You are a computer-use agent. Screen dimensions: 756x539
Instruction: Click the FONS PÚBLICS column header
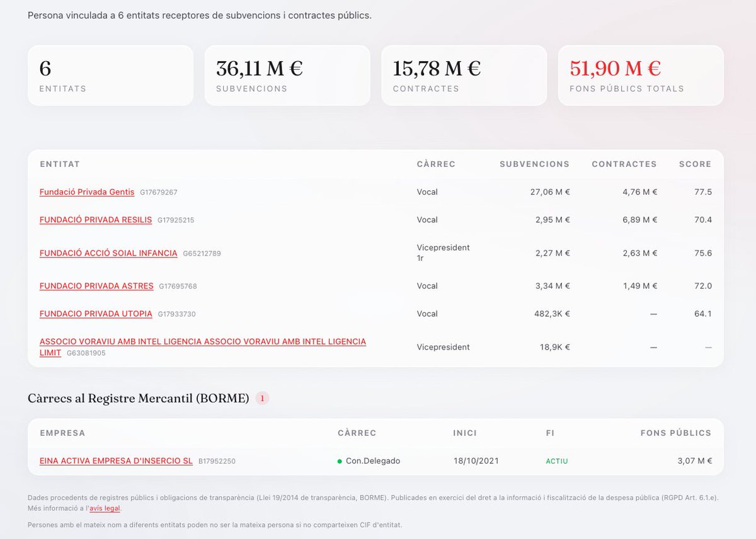tap(676, 433)
